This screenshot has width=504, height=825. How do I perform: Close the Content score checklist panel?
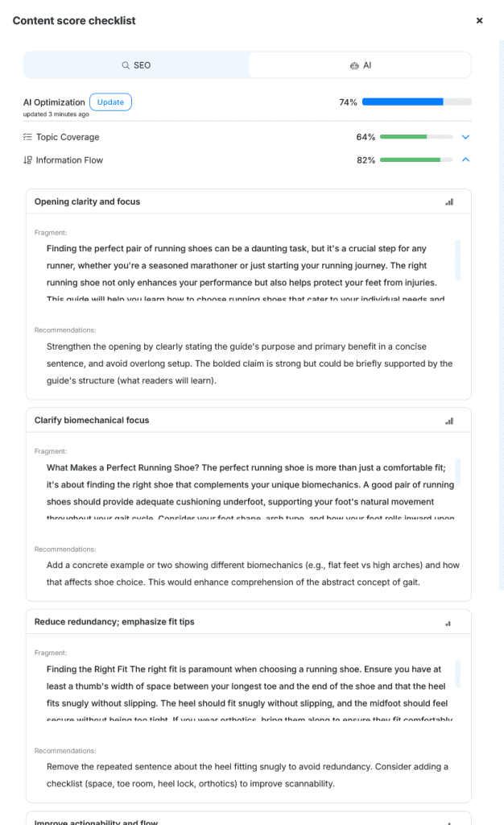[479, 21]
